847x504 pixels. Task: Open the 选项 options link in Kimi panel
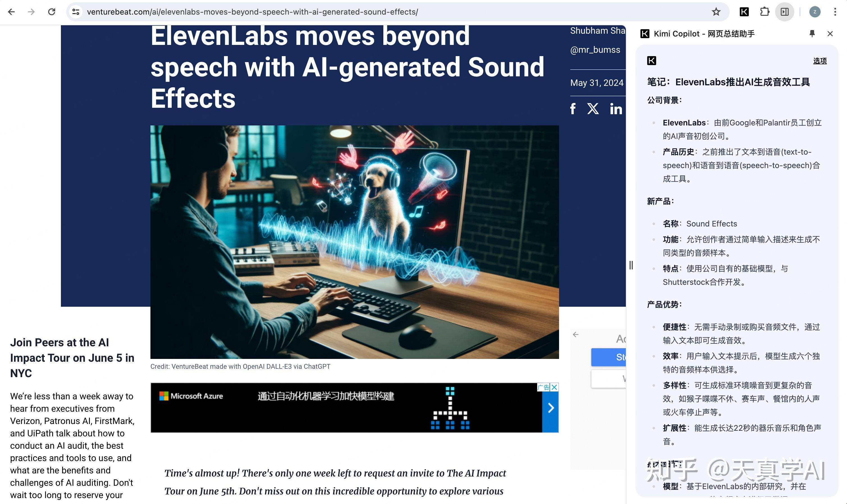[819, 61]
